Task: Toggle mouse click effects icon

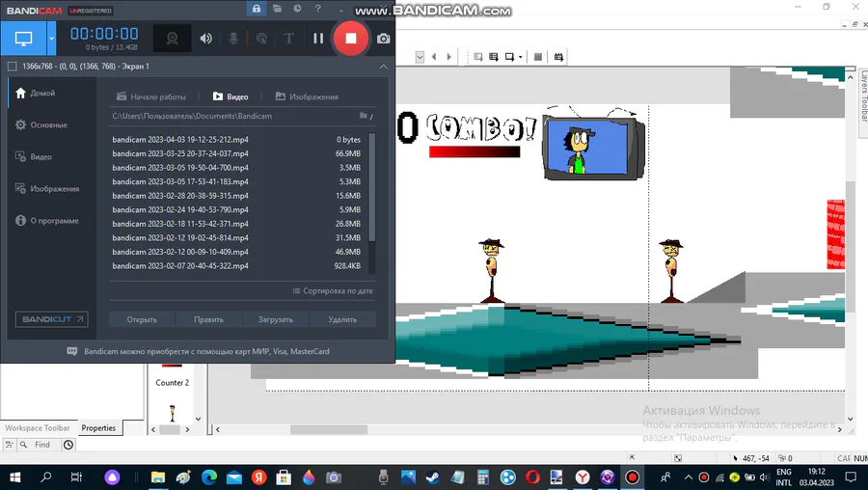Action: click(x=261, y=39)
